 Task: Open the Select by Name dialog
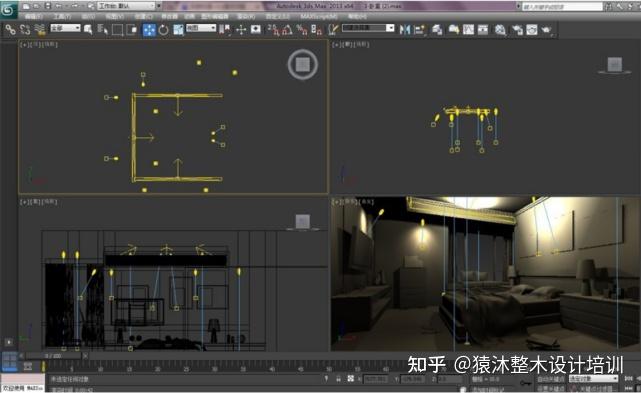pos(103,29)
